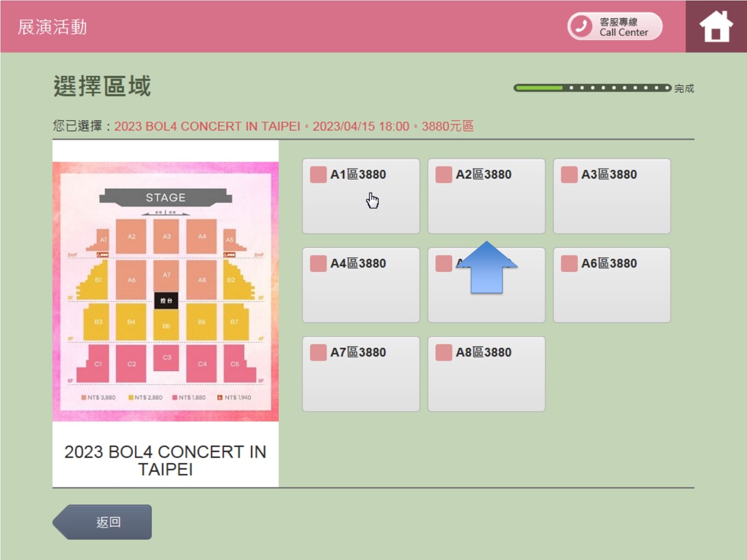This screenshot has width=747, height=560.
Task: Select zone A1 on the seating map
Action: coord(103,239)
